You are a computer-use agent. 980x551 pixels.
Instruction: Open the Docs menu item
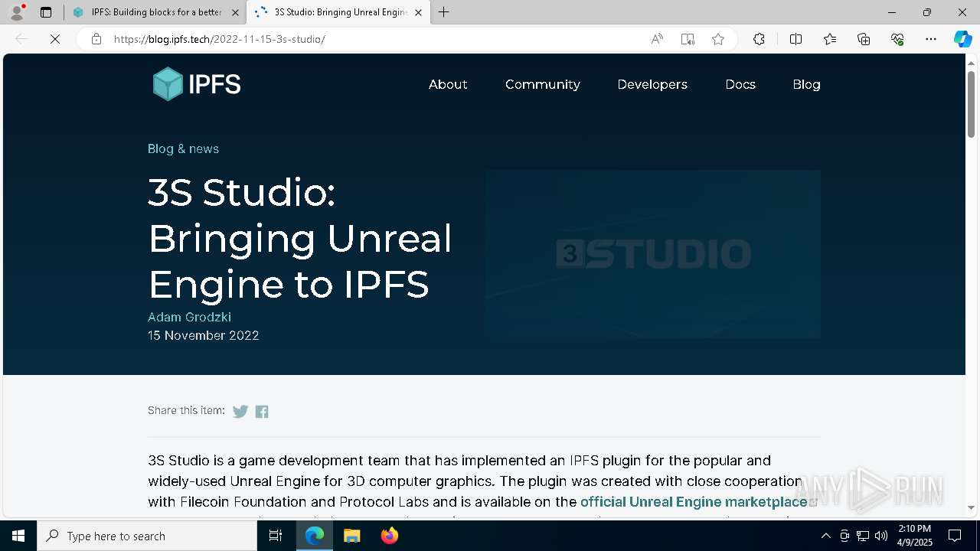click(x=740, y=84)
